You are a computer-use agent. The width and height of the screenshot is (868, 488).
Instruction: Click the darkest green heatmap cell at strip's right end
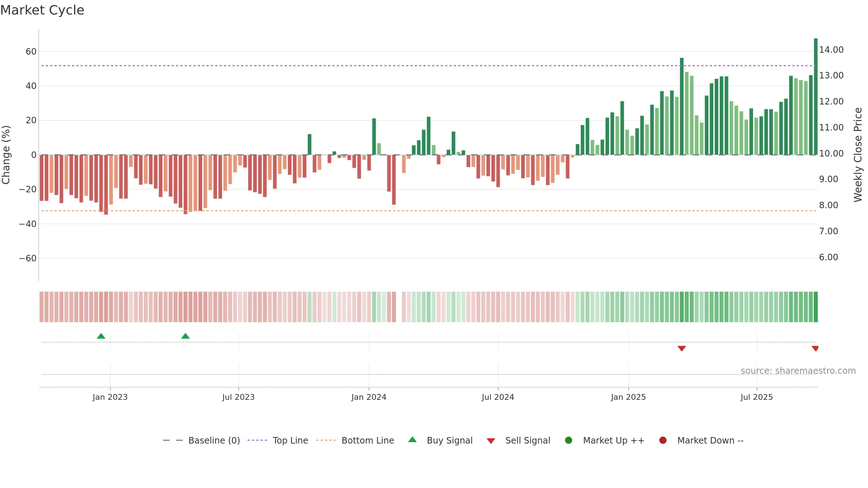tap(816, 307)
